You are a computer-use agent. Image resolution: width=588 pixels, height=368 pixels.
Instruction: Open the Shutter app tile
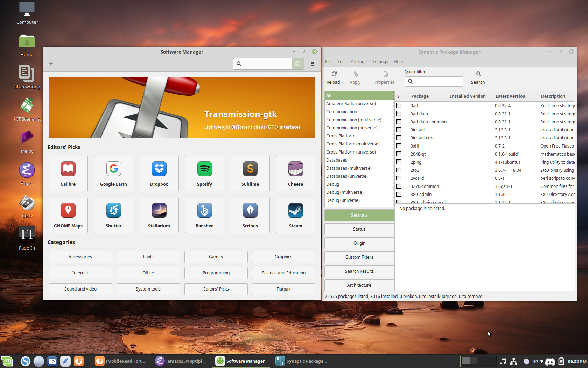click(x=114, y=215)
